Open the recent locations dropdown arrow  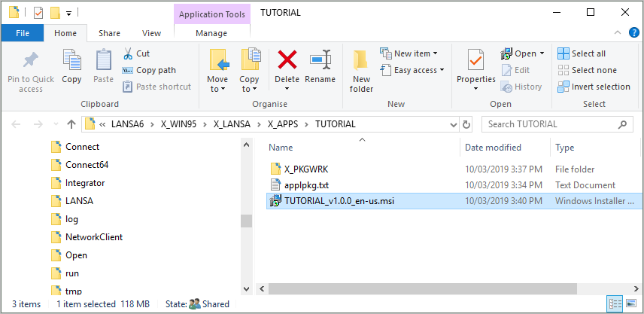[x=56, y=124]
